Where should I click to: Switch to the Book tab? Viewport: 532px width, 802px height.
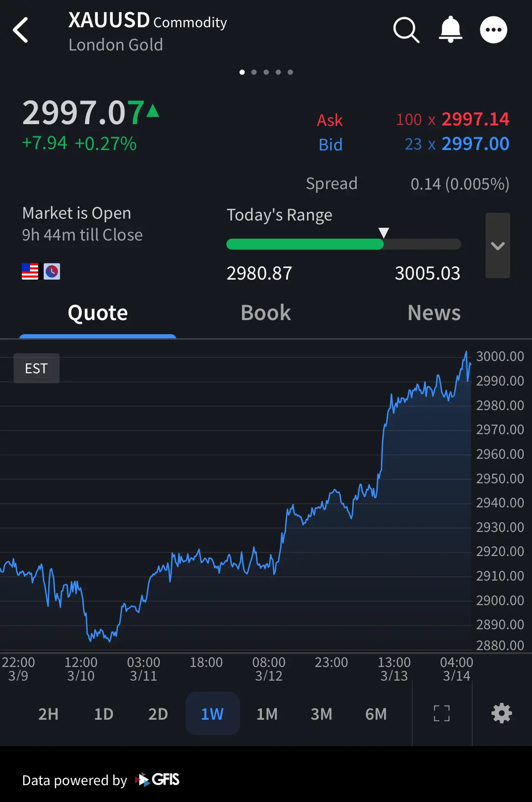click(266, 313)
